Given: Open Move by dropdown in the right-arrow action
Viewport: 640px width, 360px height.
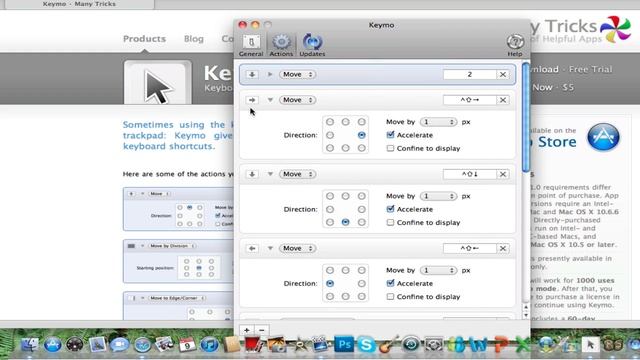Looking at the screenshot, I should tap(438, 122).
